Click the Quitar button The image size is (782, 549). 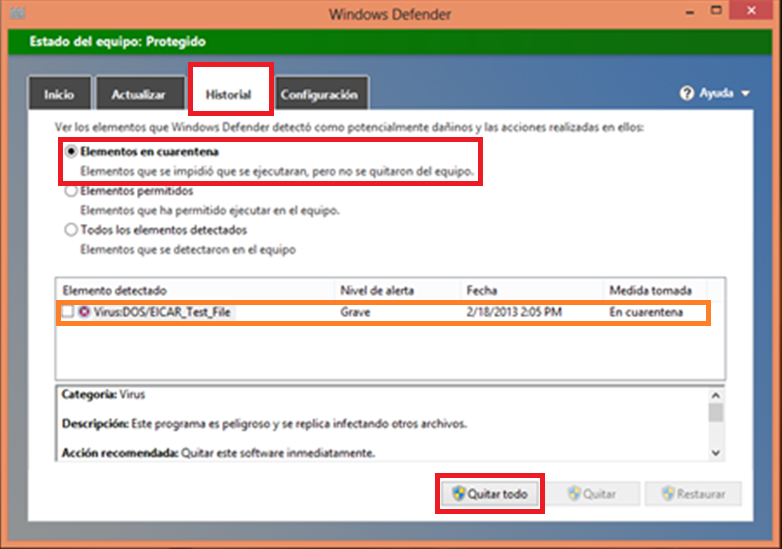591,494
